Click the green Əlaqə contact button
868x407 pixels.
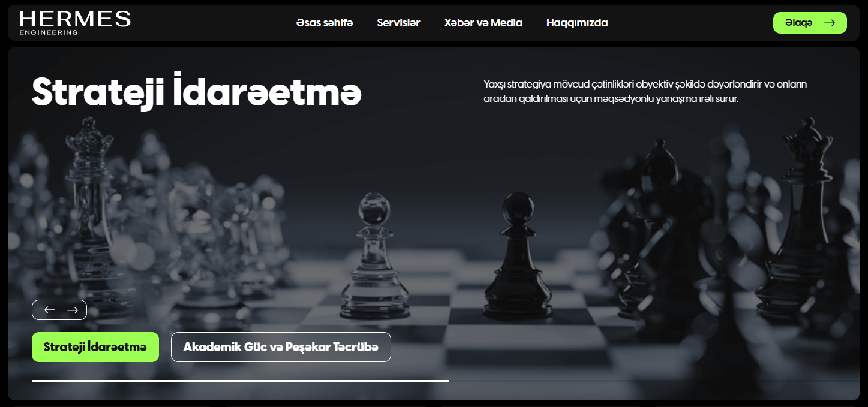pos(810,23)
